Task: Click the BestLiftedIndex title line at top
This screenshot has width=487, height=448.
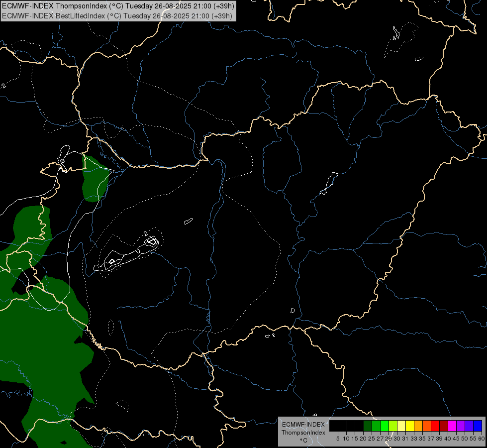Action: point(117,16)
